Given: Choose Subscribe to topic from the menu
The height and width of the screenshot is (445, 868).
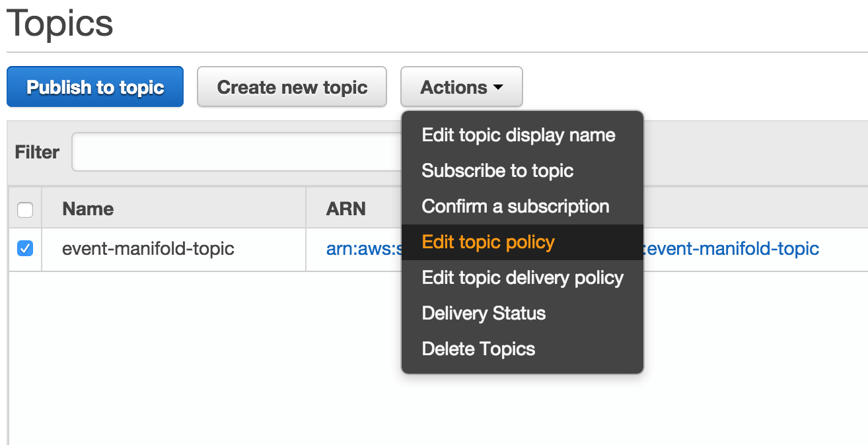Looking at the screenshot, I should point(497,170).
